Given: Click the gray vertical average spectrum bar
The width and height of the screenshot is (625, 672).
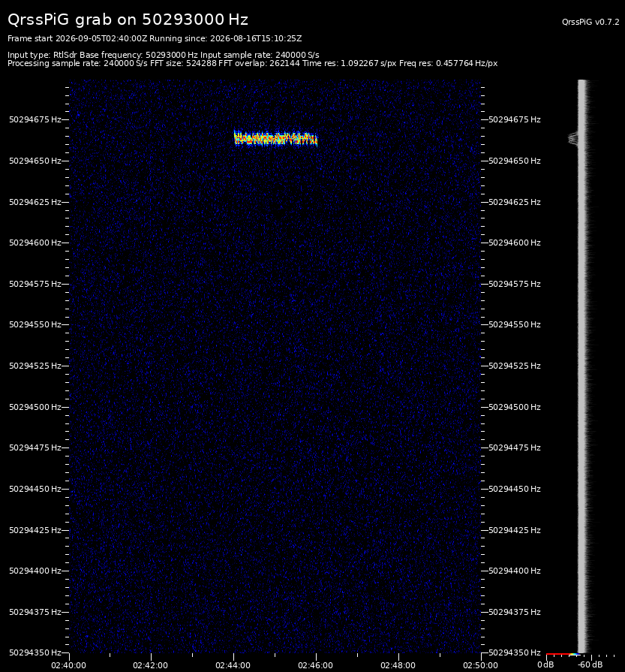Looking at the screenshot, I should coord(581,366).
